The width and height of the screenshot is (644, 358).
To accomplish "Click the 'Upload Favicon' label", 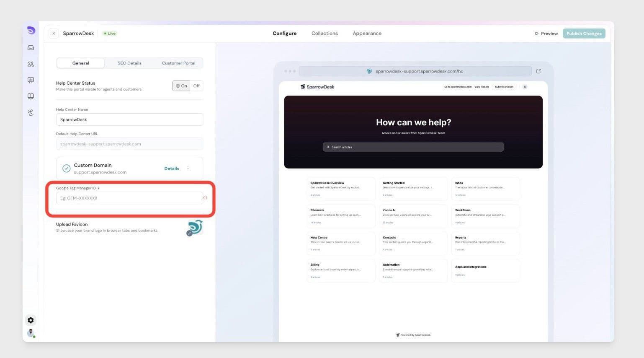I will (72, 224).
